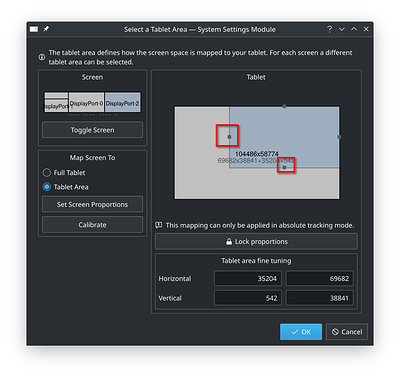Select the leftmost DisplayPort screen thumbnail
Image resolution: width=400 pixels, height=376 pixels.
[x=56, y=102]
